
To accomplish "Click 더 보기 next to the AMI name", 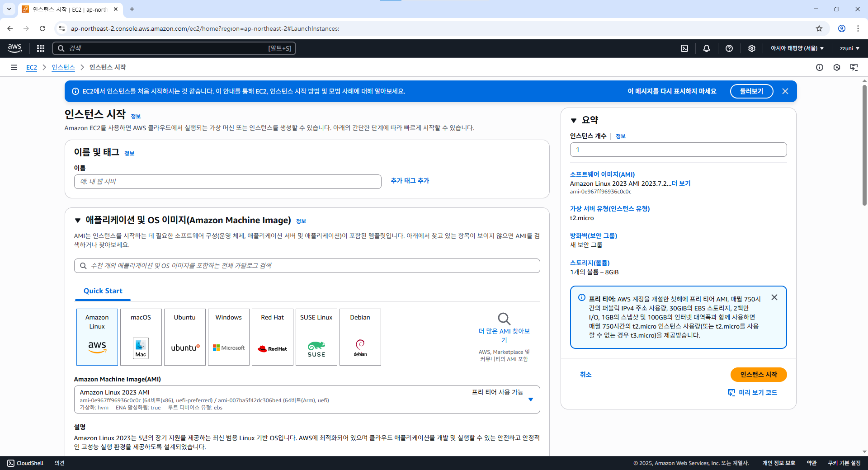I will pos(681,183).
